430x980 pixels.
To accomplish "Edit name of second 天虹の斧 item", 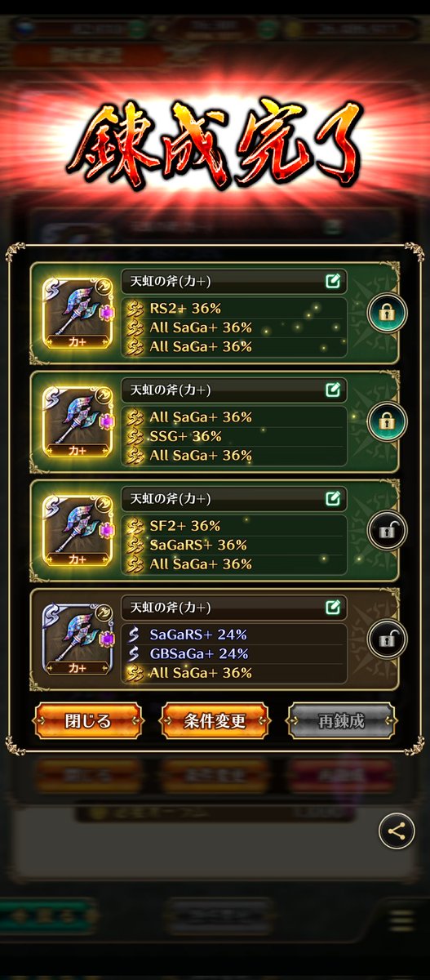I will pyautogui.click(x=333, y=390).
